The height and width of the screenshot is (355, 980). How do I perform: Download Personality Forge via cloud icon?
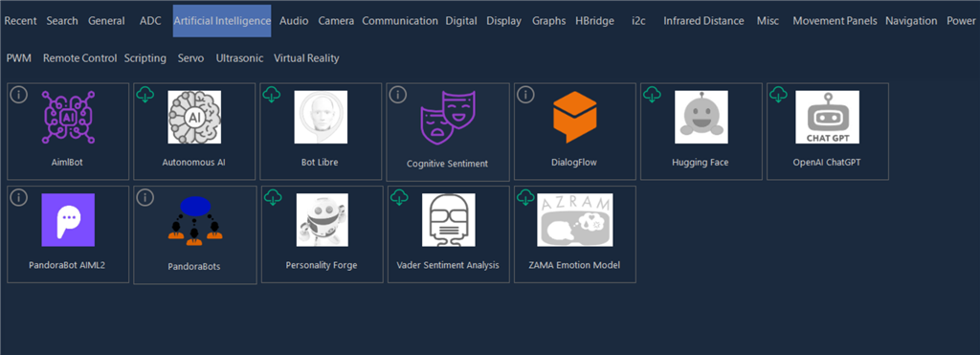(x=273, y=197)
